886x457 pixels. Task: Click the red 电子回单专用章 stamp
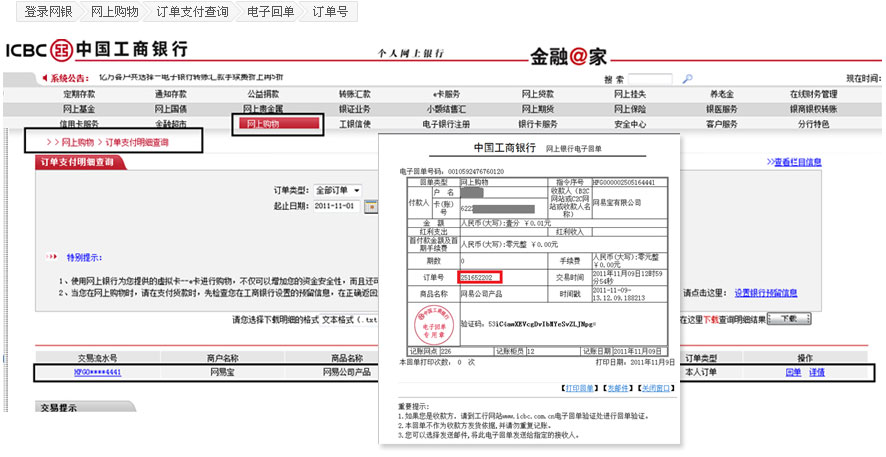click(435, 323)
